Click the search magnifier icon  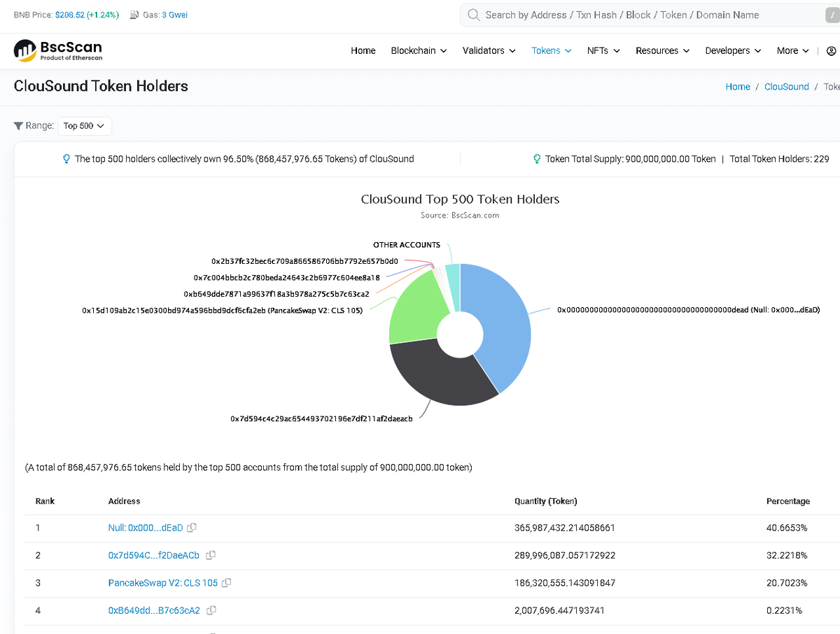(x=474, y=15)
